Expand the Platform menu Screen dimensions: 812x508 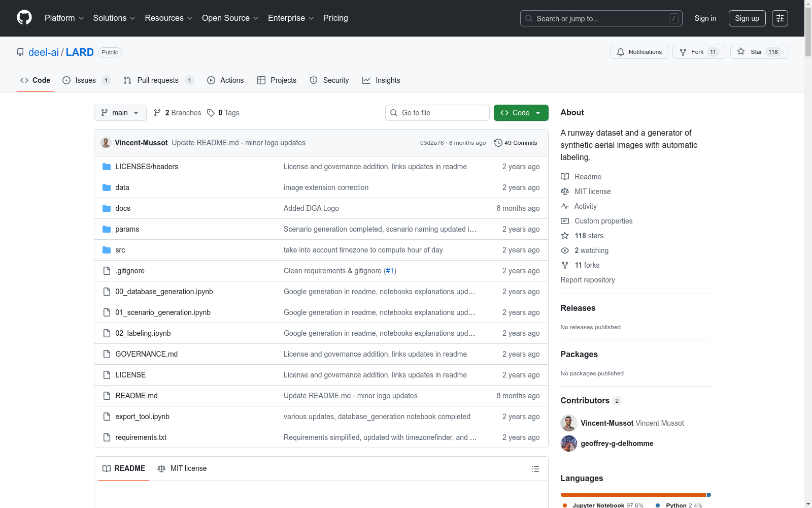tap(64, 18)
